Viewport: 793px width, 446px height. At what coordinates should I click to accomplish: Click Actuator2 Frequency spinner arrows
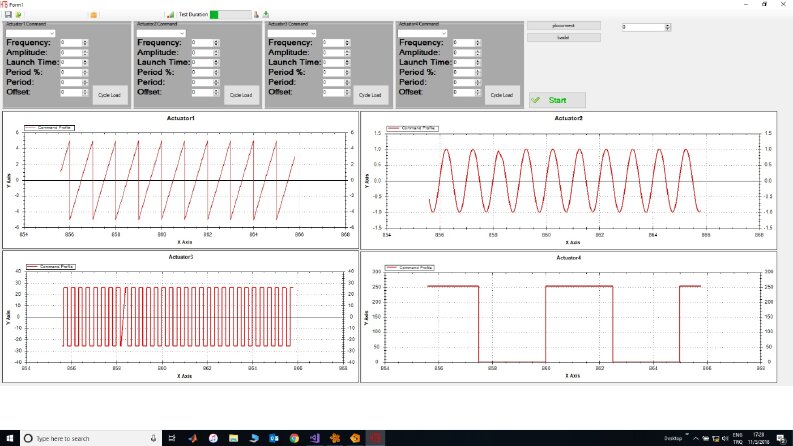point(216,43)
